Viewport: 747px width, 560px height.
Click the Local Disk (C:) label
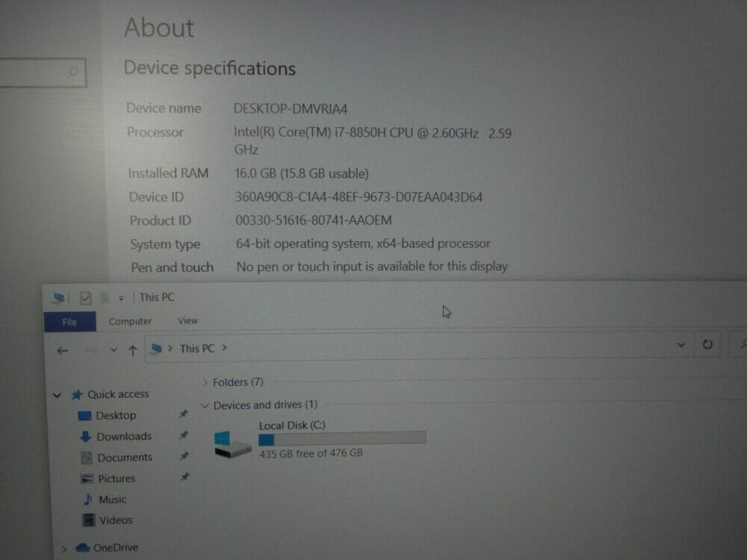point(292,426)
